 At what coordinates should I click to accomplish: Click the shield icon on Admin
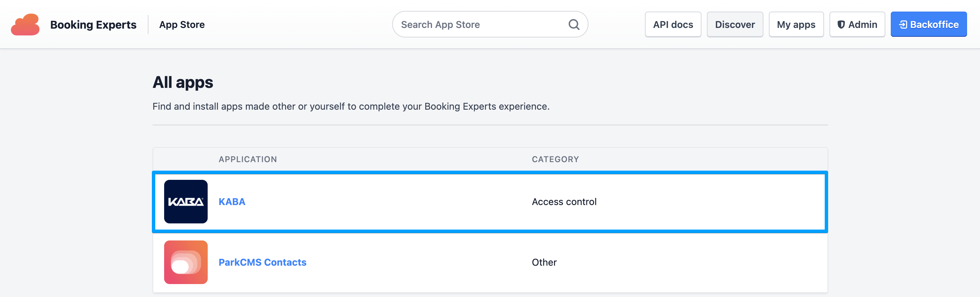[x=841, y=25]
